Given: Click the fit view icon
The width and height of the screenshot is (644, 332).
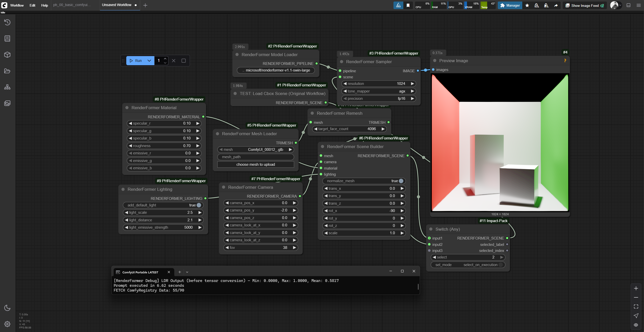Looking at the screenshot, I should [x=636, y=306].
